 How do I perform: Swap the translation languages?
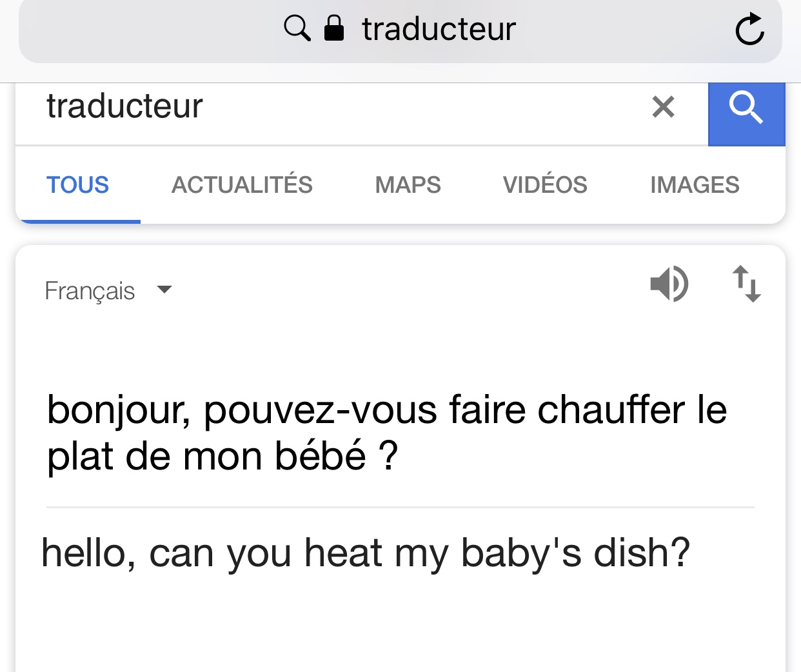click(747, 284)
